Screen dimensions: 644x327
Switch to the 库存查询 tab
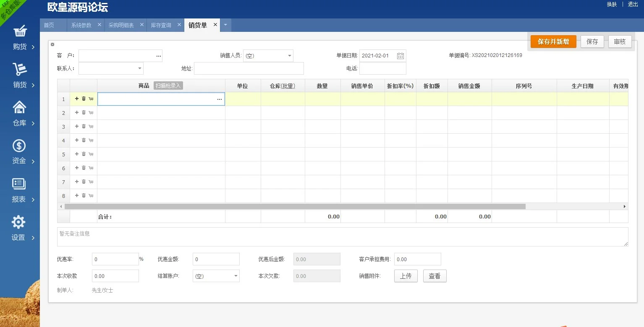pyautogui.click(x=161, y=25)
